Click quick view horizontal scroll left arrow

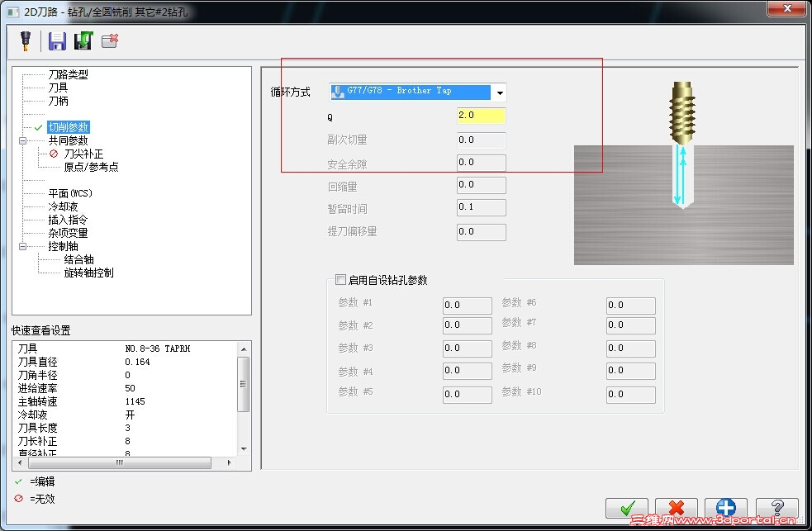[x=20, y=462]
